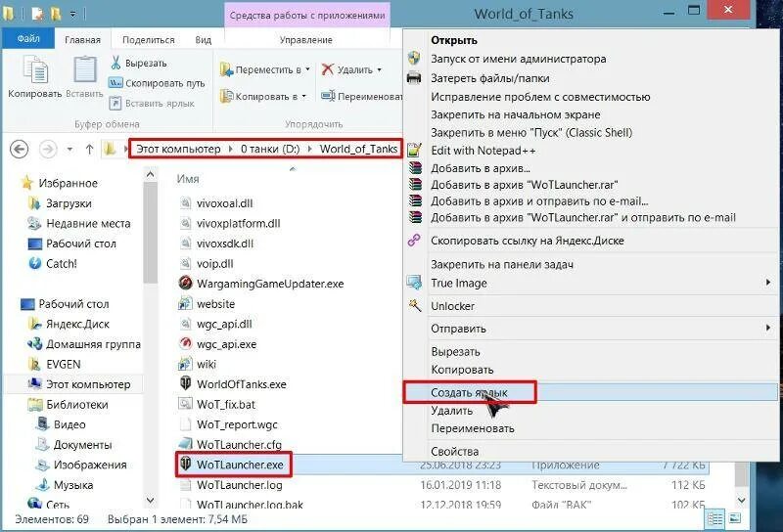
Task: Click the website shortcut icon
Action: pyautogui.click(x=185, y=303)
